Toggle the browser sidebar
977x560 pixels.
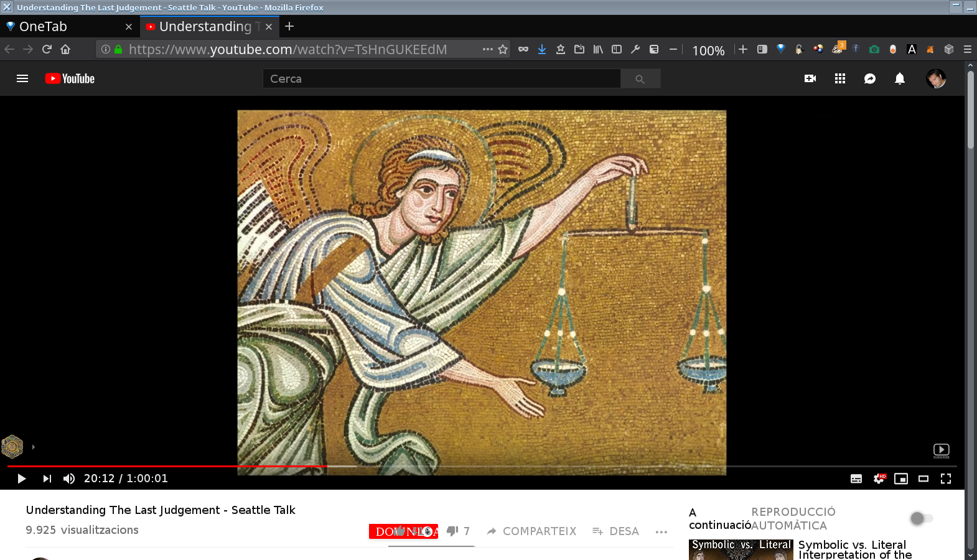pos(617,49)
